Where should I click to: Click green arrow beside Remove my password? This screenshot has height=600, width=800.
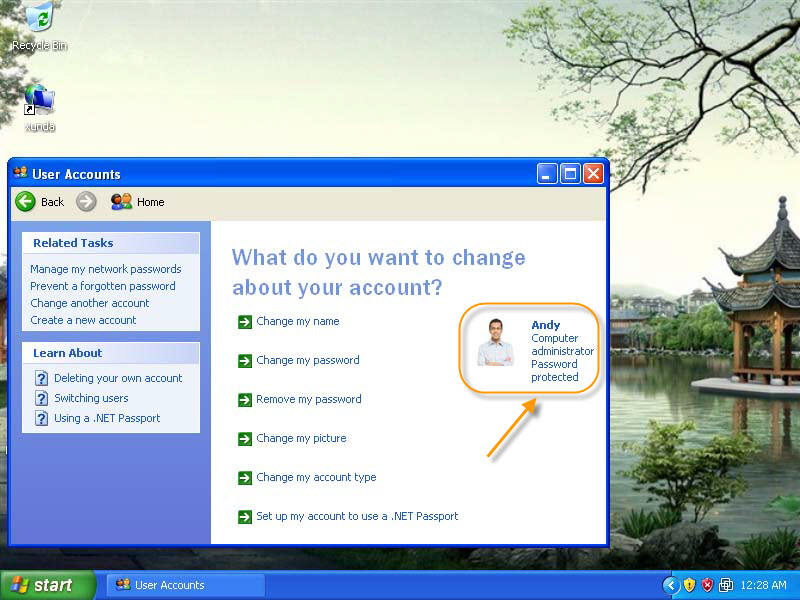coord(245,400)
